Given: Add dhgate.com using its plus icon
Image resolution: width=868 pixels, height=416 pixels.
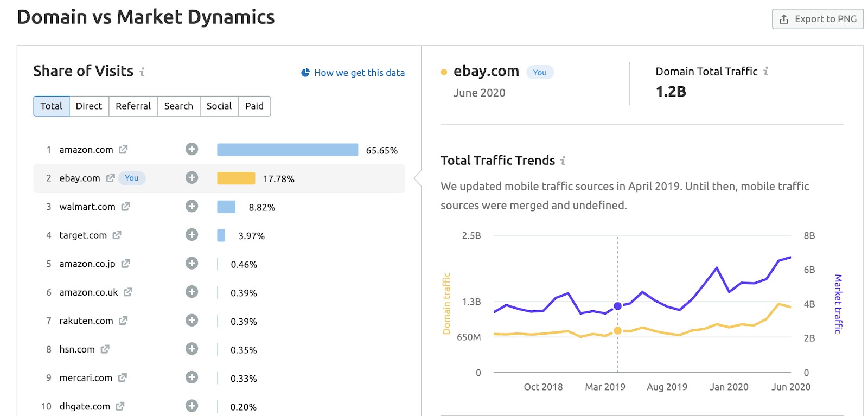Looking at the screenshot, I should click(x=191, y=406).
